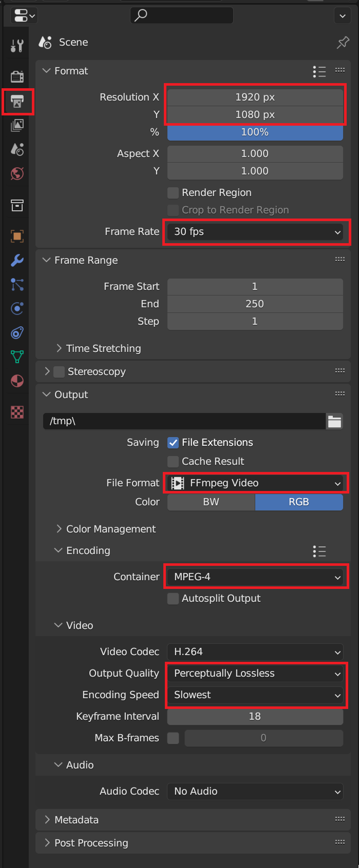359x868 pixels.
Task: Enable Autosplit Output checkbox
Action: coord(173,599)
